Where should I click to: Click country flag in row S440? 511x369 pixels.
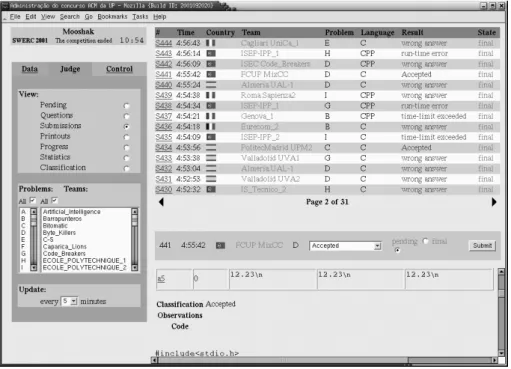211,85
